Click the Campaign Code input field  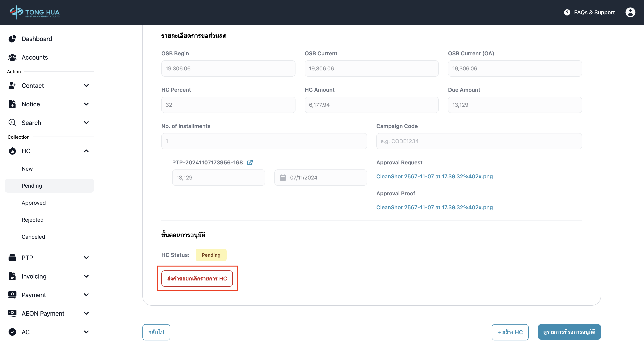[479, 141]
